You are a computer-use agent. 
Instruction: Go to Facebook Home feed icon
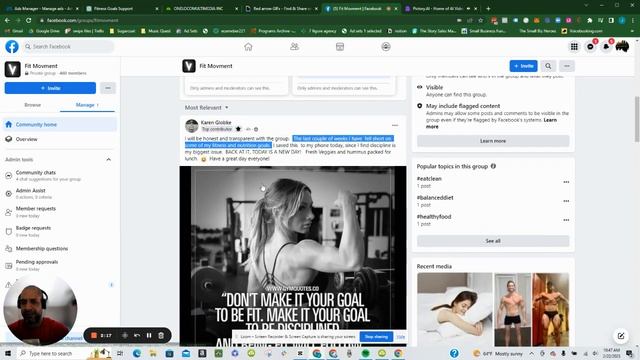tap(248, 47)
